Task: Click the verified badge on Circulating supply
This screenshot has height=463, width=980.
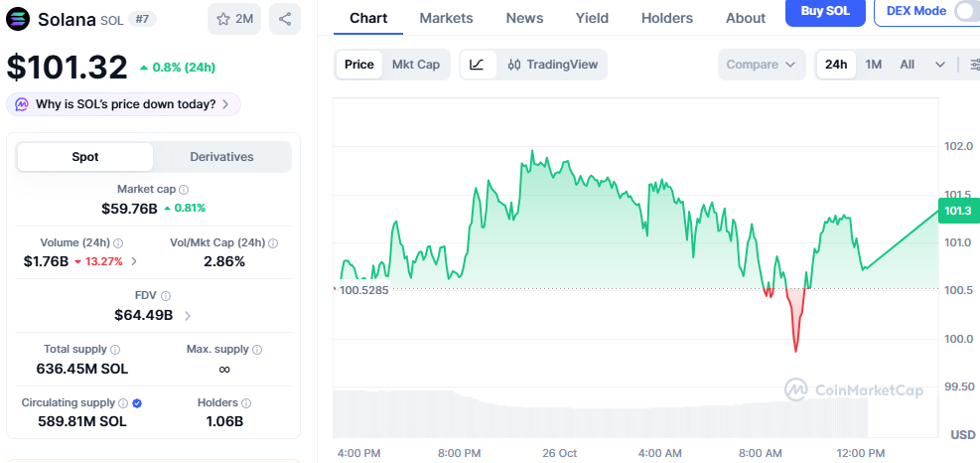Action: pos(137,403)
